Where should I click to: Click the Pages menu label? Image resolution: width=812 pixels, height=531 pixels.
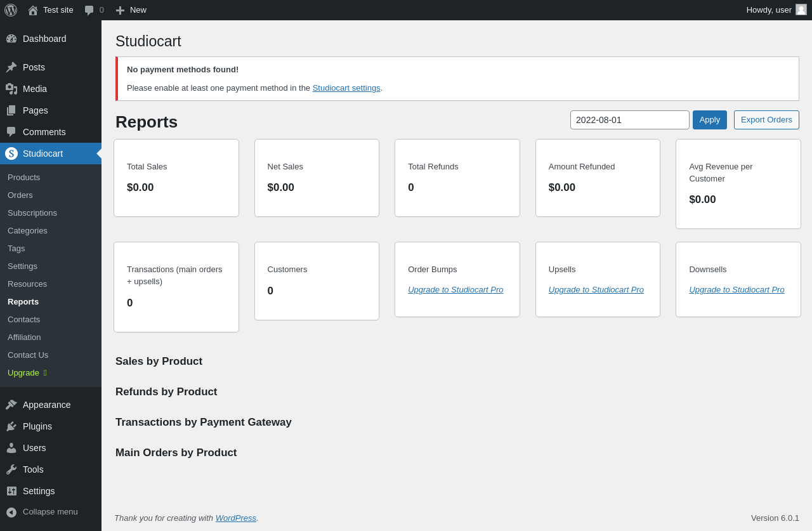click(36, 110)
